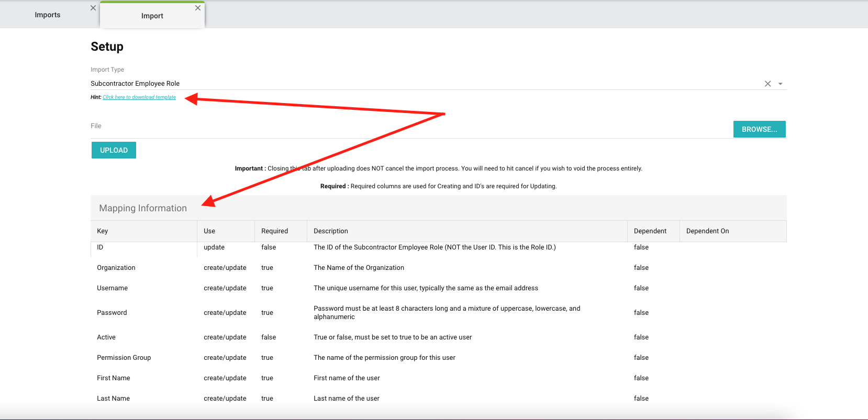
Task: Expand the Import Type dropdown arrow
Action: [781, 84]
